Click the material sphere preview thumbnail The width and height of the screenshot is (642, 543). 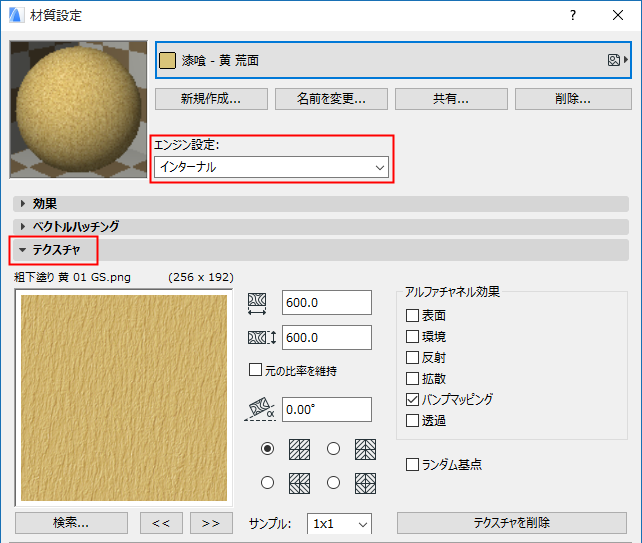tap(78, 109)
